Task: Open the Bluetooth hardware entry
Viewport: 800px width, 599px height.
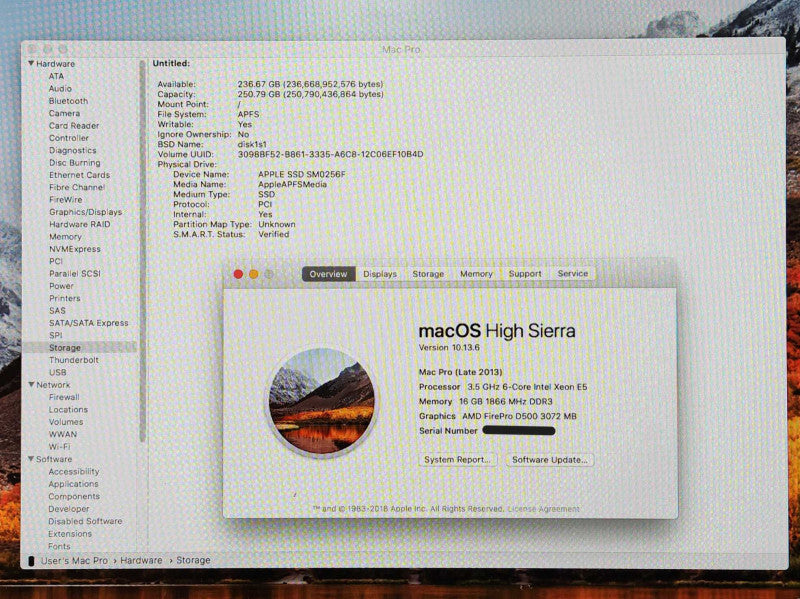Action: click(x=68, y=101)
